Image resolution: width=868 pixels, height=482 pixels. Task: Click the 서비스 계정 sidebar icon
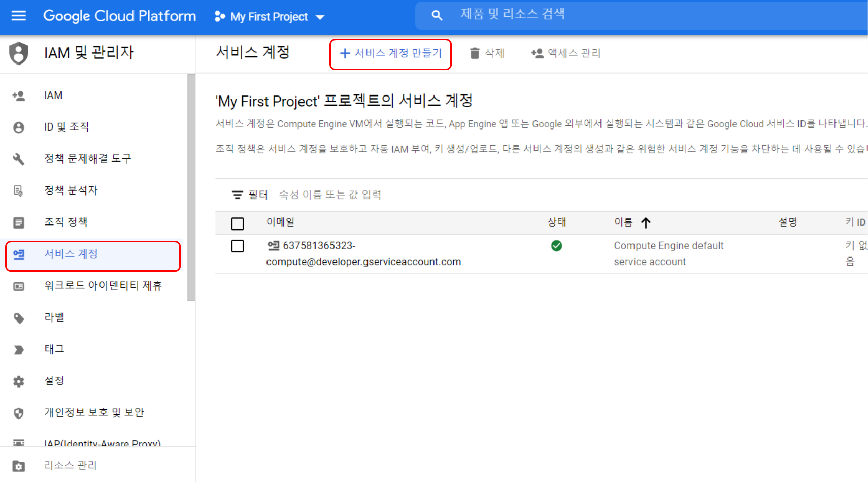click(19, 254)
